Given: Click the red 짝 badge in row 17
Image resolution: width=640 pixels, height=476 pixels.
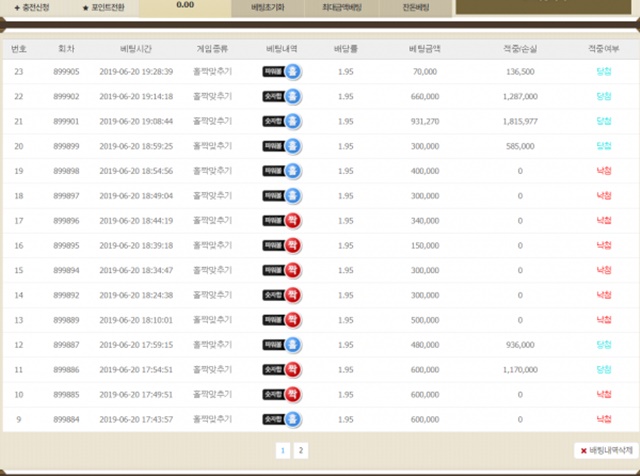Looking at the screenshot, I should 293,221.
